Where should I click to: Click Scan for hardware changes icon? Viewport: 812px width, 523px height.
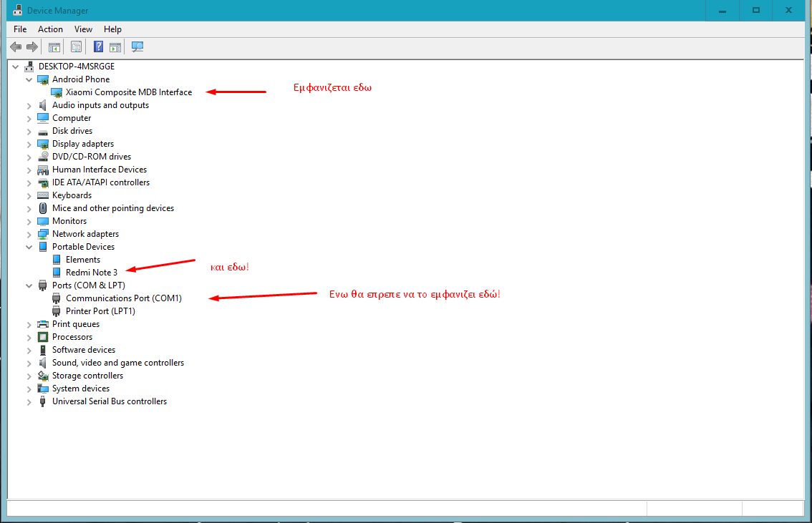pos(137,47)
